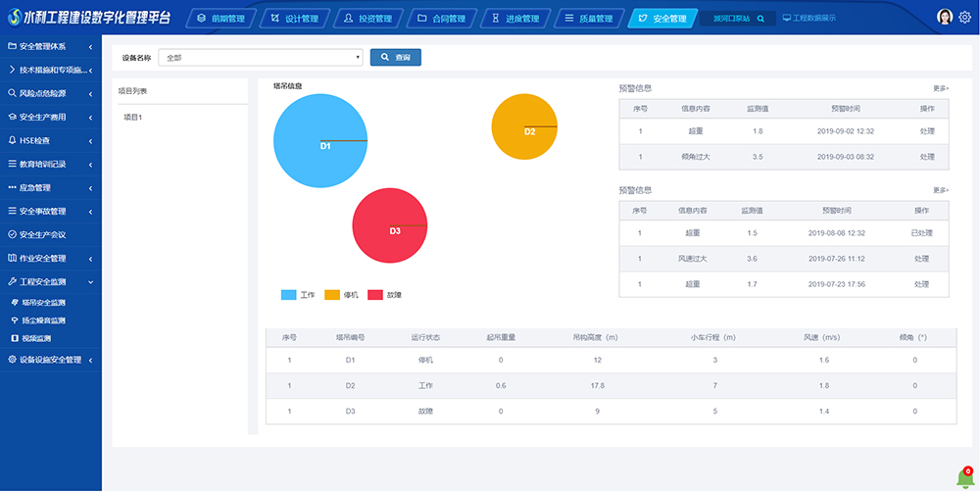This screenshot has width=980, height=492.
Task: Select 项目1 in the project list
Action: (x=133, y=118)
